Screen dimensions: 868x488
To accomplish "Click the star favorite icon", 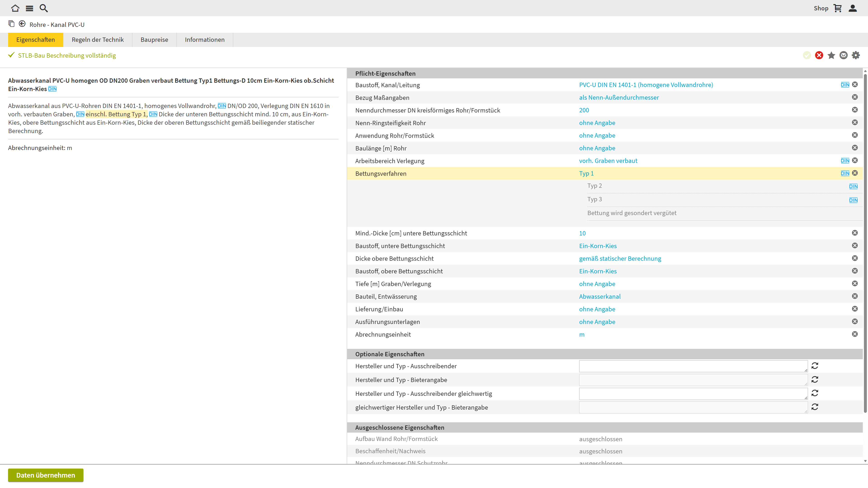I will click(x=831, y=55).
